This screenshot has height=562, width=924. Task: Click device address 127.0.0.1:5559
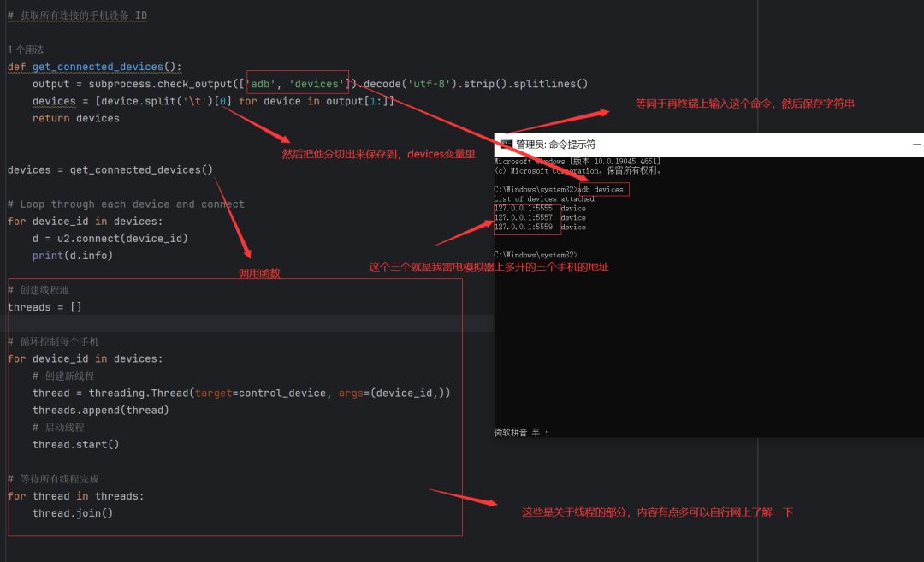pos(524,227)
